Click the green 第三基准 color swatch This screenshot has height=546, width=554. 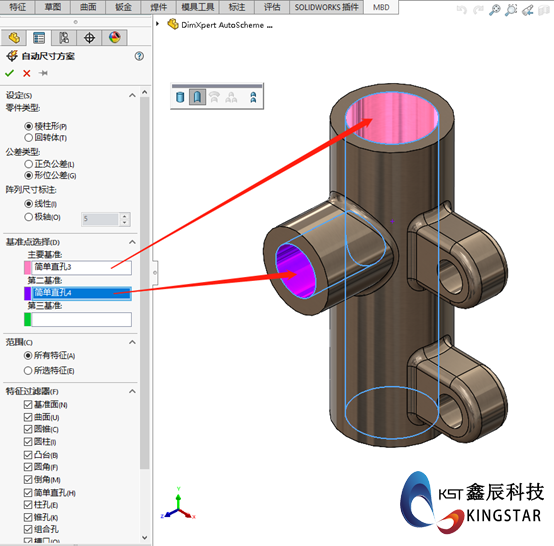pos(28,319)
